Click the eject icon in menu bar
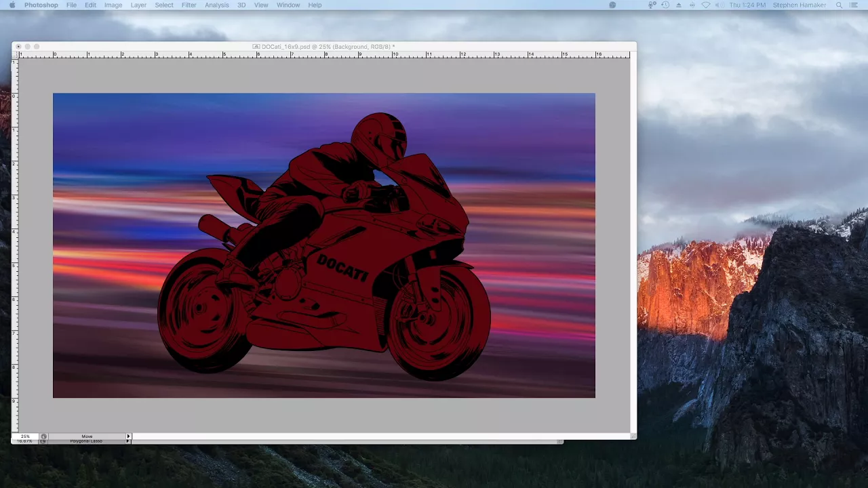Screen dimensions: 868x488 [679, 5]
